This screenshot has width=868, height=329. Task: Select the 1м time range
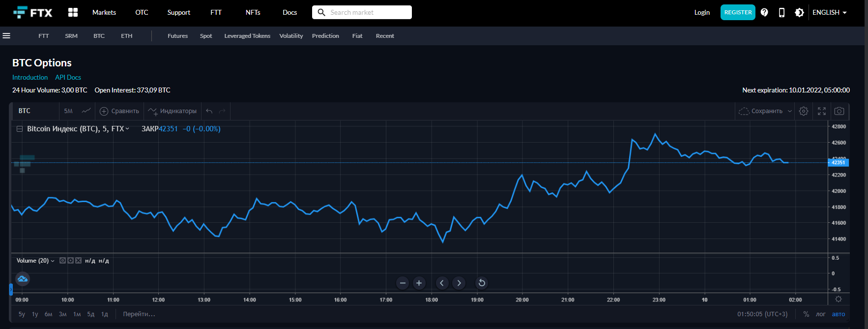pos(77,314)
